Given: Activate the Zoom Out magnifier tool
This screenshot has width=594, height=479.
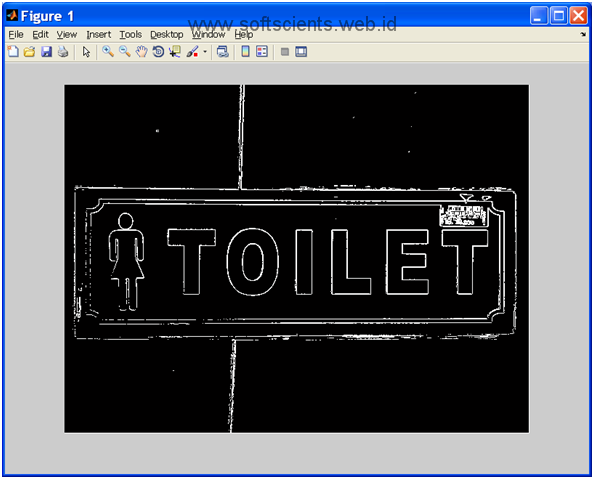Looking at the screenshot, I should [125, 52].
